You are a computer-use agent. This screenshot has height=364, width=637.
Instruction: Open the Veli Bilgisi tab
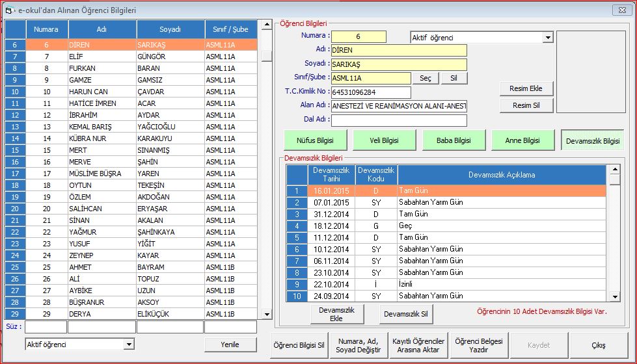384,140
